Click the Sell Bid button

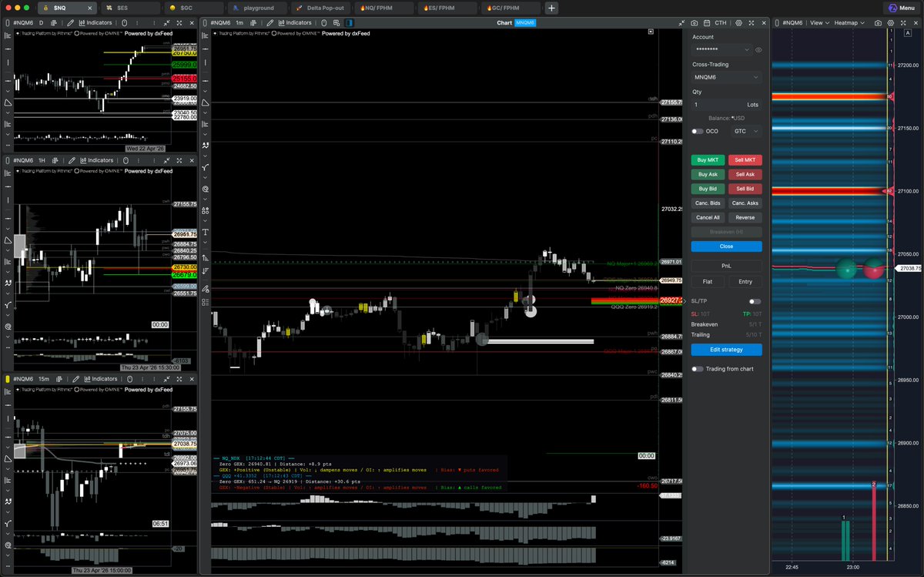point(745,189)
